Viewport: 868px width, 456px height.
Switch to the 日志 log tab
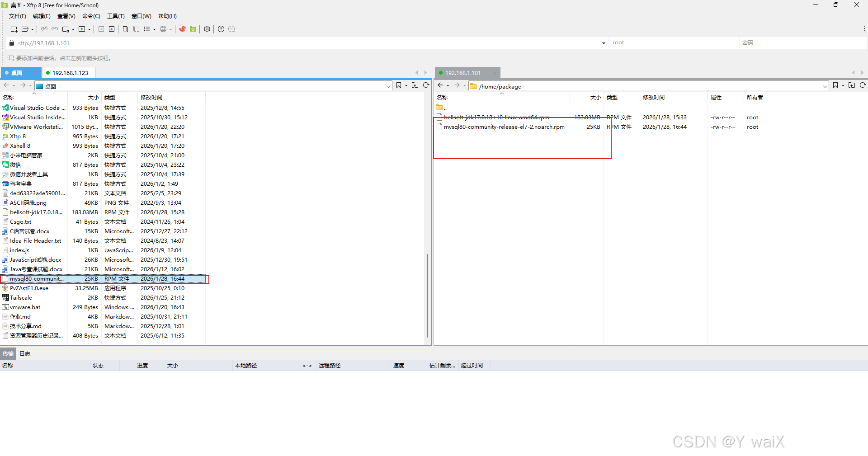[x=25, y=354]
